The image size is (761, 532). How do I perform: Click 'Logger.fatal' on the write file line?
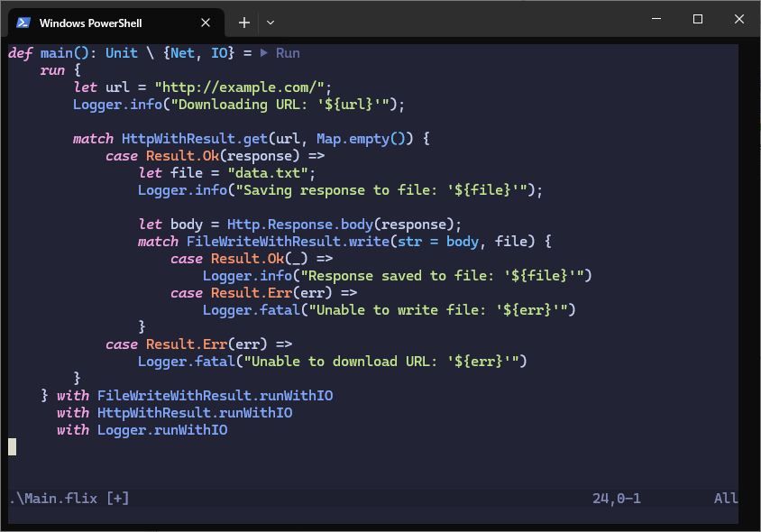(252, 309)
